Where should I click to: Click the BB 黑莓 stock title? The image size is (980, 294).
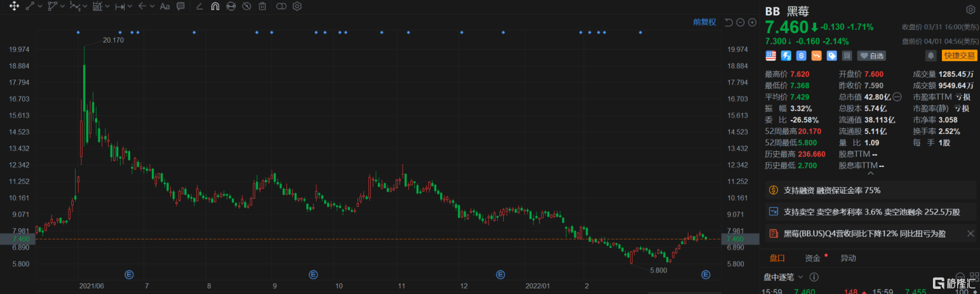click(x=786, y=11)
